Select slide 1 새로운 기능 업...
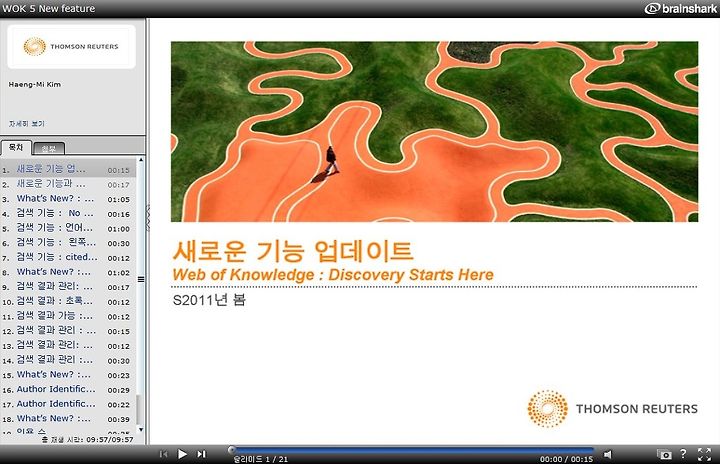 coord(68,169)
